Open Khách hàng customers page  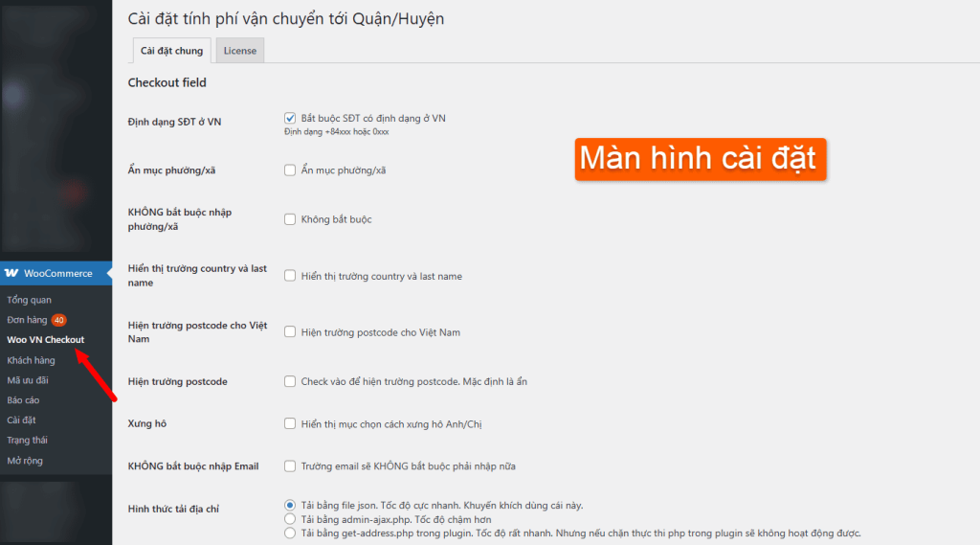point(31,360)
